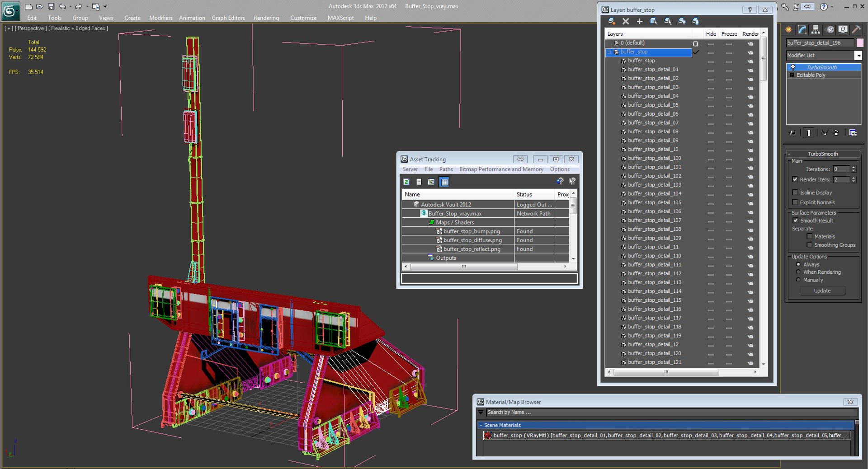The image size is (868, 469).
Task: Open the Modifier List dropdown
Action: (x=858, y=55)
